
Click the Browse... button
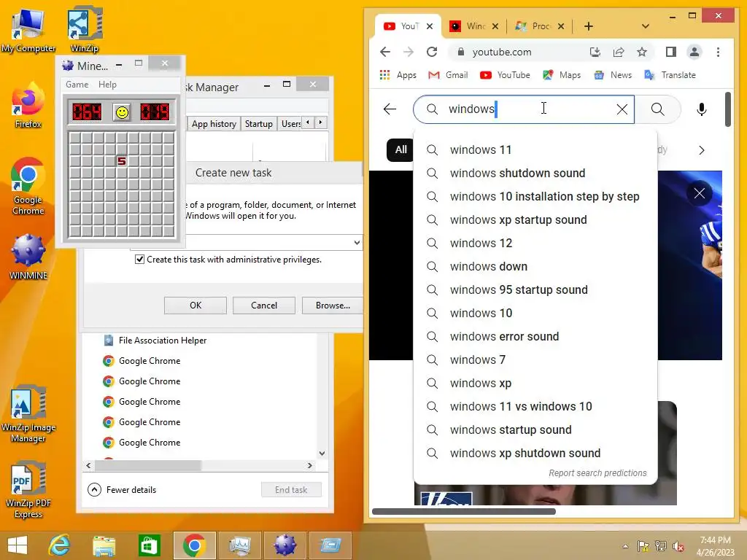333,306
